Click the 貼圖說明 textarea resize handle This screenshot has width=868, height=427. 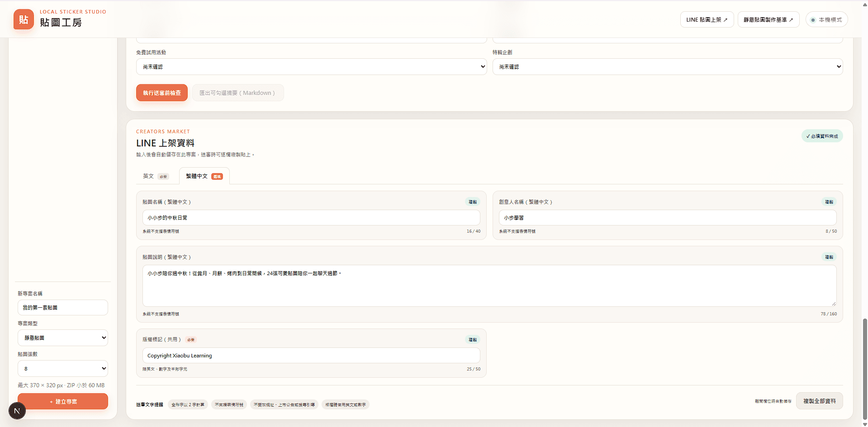834,304
